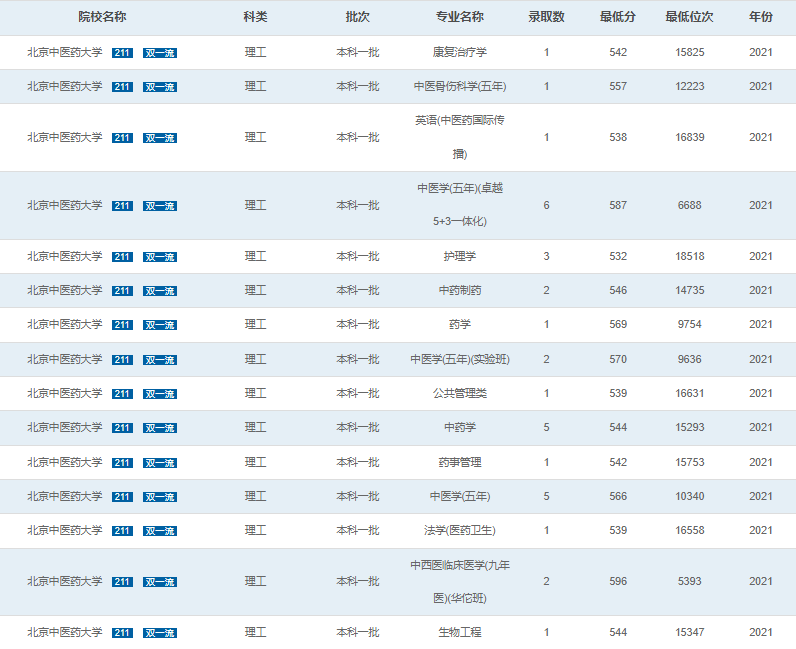796x649 pixels.
Task: Click the 专业名称 column header
Action: point(459,17)
